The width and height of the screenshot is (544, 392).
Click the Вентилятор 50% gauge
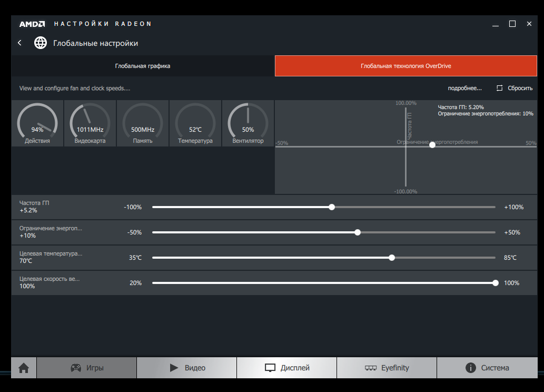pyautogui.click(x=248, y=123)
